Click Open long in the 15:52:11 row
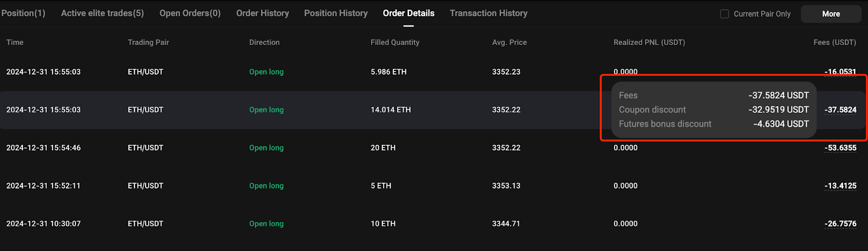The height and width of the screenshot is (251, 868). click(266, 185)
